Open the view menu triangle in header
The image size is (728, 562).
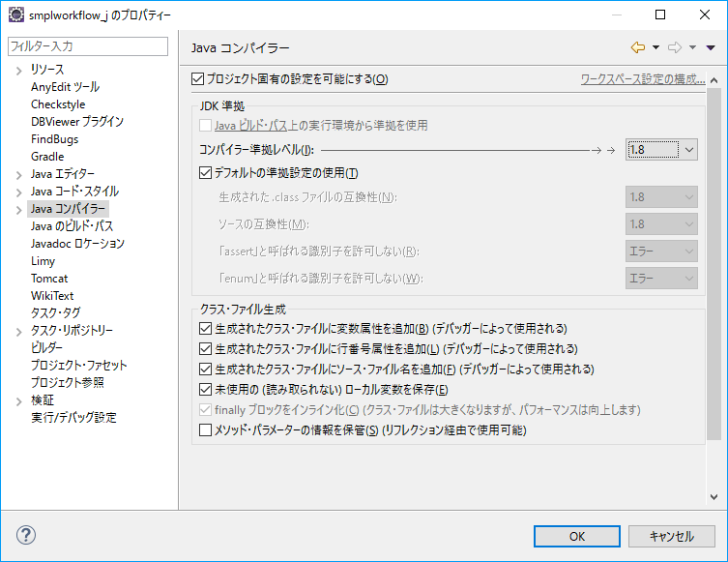(x=711, y=47)
